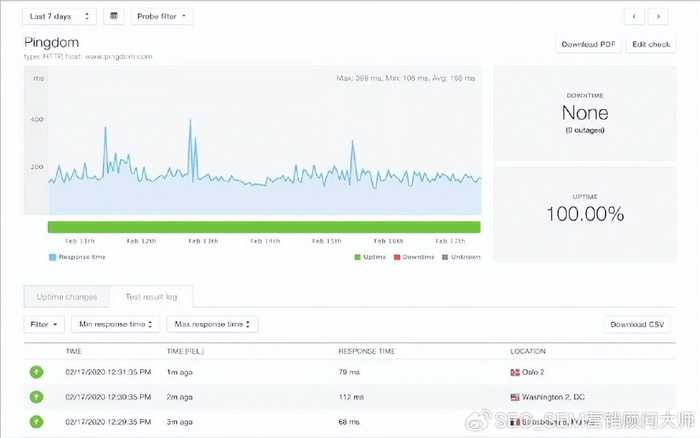Click the Feb 13th axis label
Screen dimensions: 700x438
(x=203, y=241)
